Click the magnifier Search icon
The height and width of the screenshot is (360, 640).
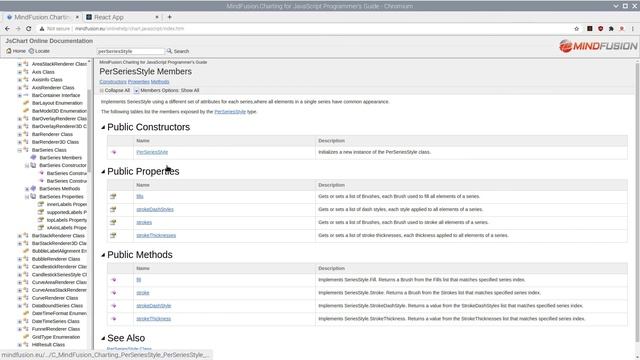169,51
